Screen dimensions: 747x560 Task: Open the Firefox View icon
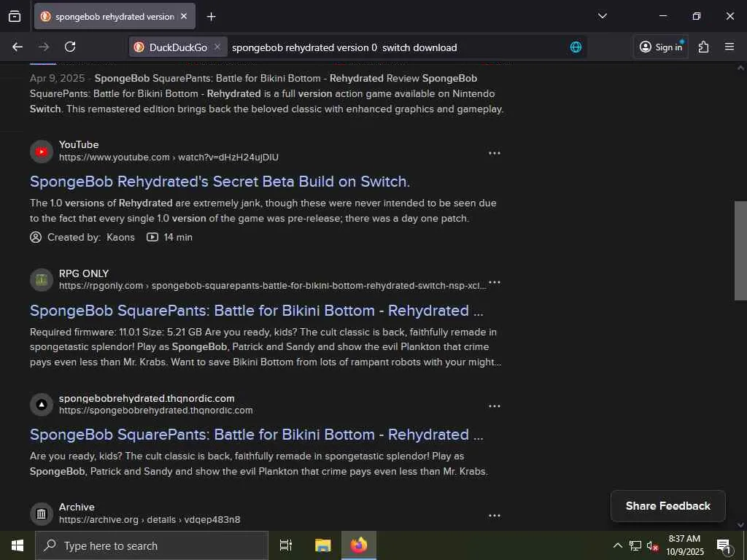point(15,16)
